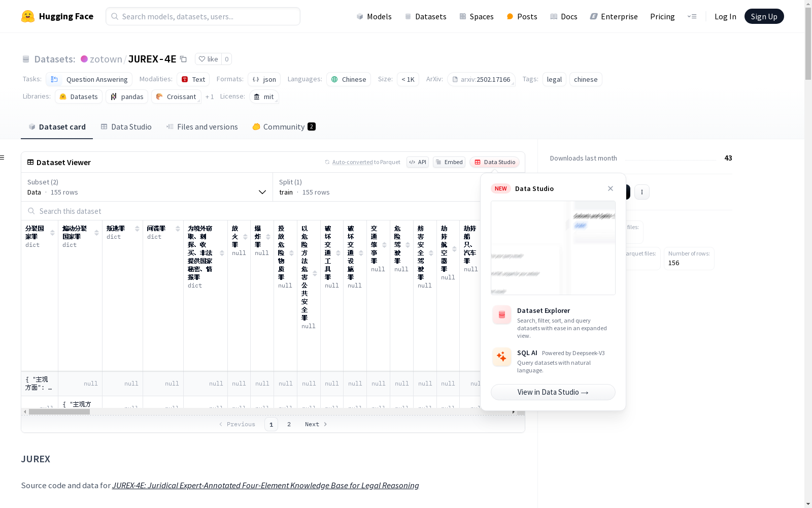Click View in Data Studio button
The image size is (812, 508).
553,392
